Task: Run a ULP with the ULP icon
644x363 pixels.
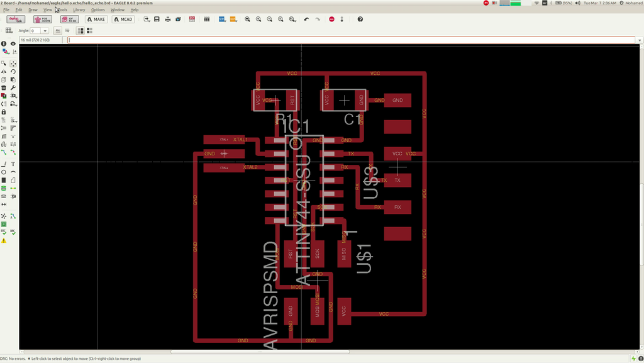Action: pyautogui.click(x=233, y=20)
